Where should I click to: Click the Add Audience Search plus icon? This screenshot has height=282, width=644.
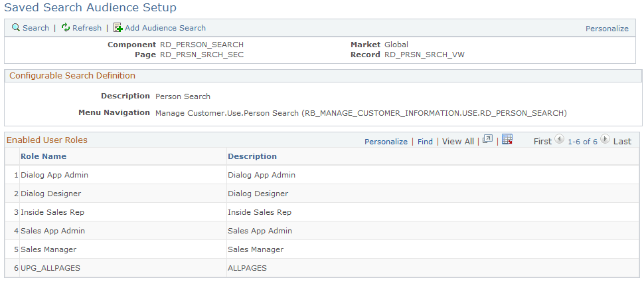coord(118,27)
